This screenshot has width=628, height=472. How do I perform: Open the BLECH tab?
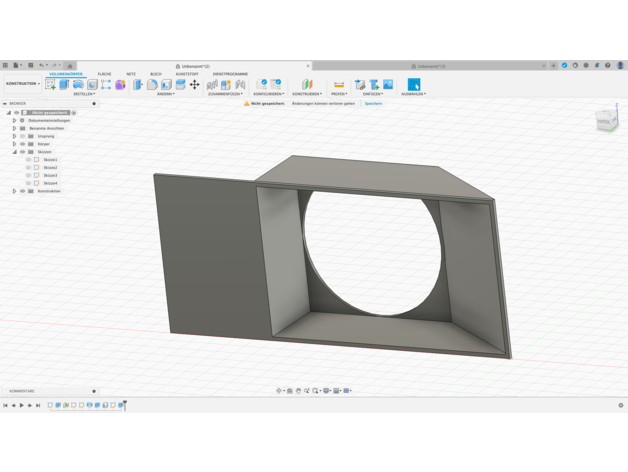pyautogui.click(x=156, y=74)
